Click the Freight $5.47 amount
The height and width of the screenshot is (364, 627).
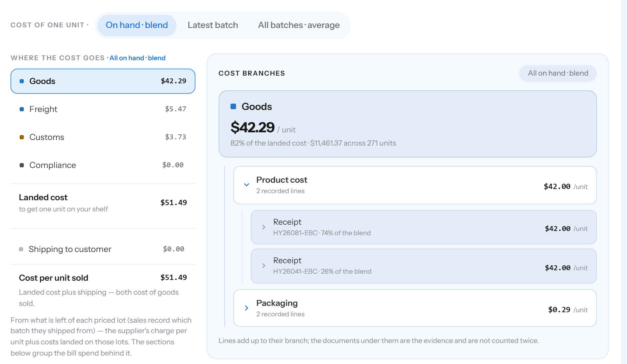(175, 109)
